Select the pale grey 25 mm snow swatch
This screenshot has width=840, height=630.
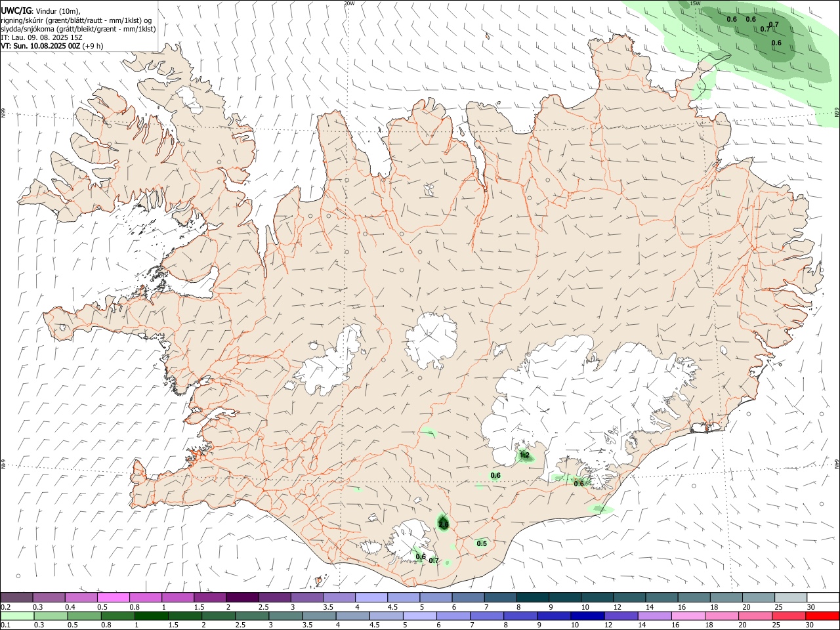point(791,597)
